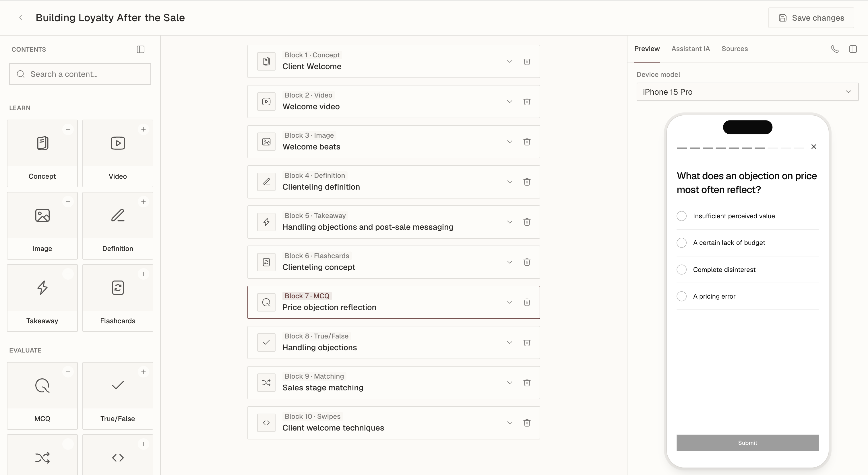
Task: Delete the Clienteling concept block
Action: pos(527,262)
